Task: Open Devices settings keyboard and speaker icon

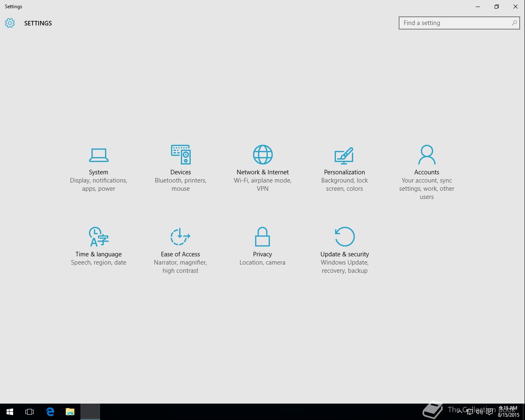Action: click(x=180, y=155)
